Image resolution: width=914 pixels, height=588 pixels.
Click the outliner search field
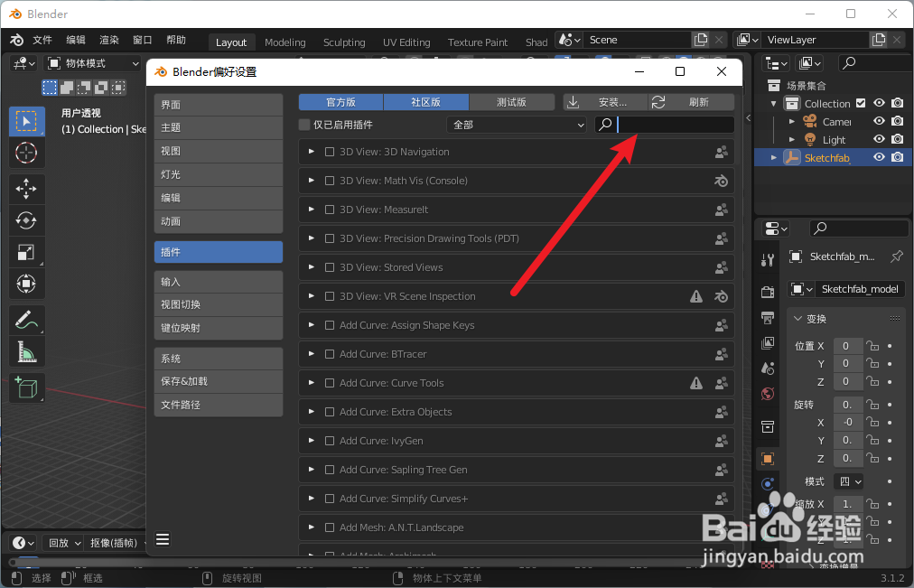coord(874,63)
